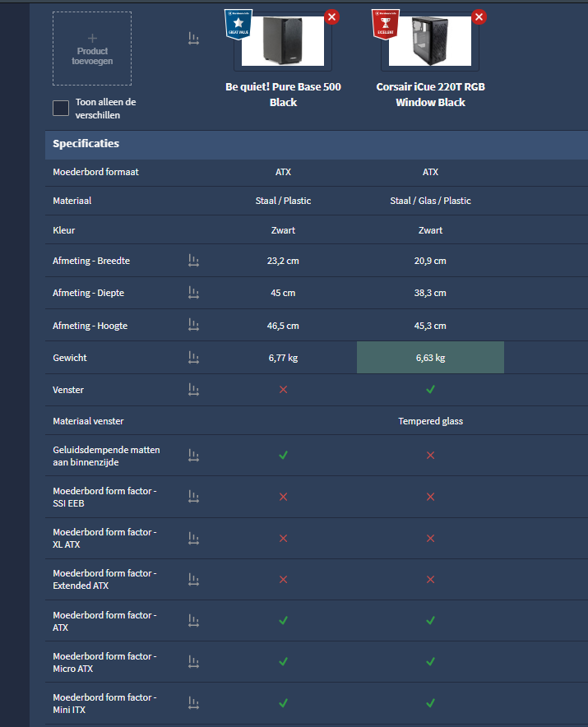Click the compare icon for Mini ITX form factor
Screen dimensions: 588x727
tap(193, 703)
